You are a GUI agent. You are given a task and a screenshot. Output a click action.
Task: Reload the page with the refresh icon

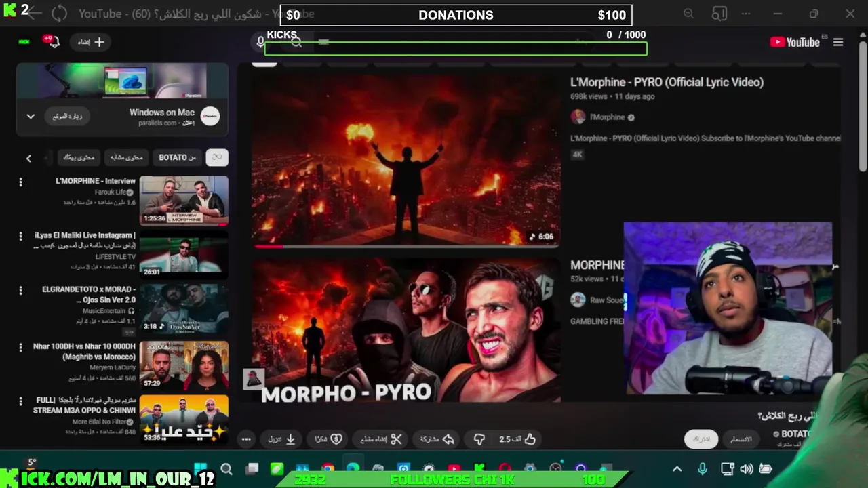(x=59, y=13)
